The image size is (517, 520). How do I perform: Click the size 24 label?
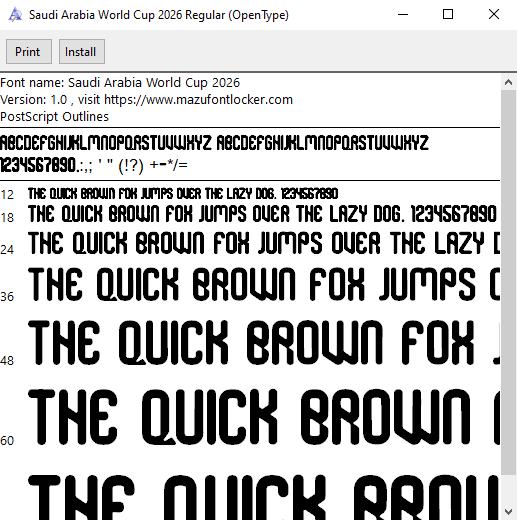(7, 250)
